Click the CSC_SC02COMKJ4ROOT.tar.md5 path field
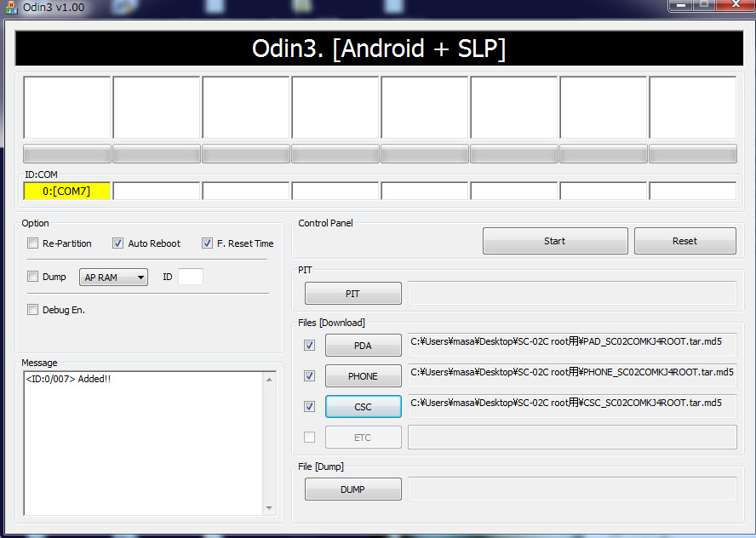 pyautogui.click(x=572, y=406)
